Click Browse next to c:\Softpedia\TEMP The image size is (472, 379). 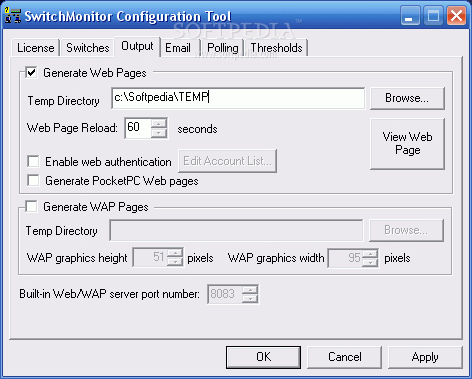click(x=407, y=98)
